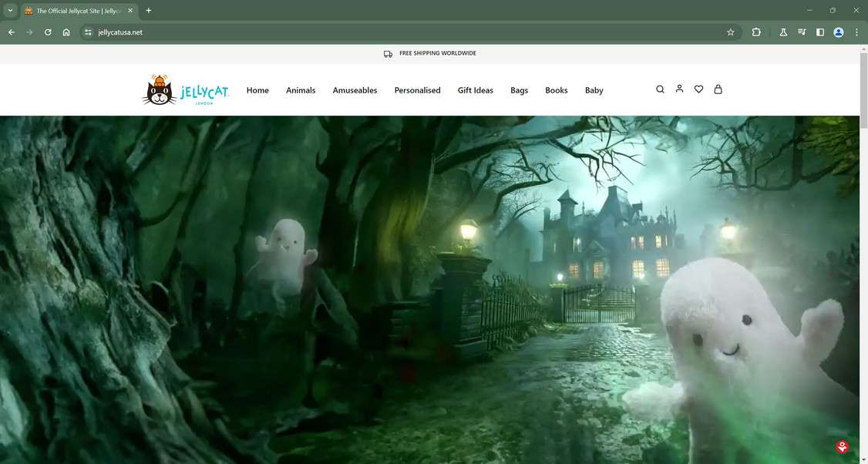Viewport: 868px width, 464px height.
Task: Open the Bags menu item
Action: [x=520, y=90]
